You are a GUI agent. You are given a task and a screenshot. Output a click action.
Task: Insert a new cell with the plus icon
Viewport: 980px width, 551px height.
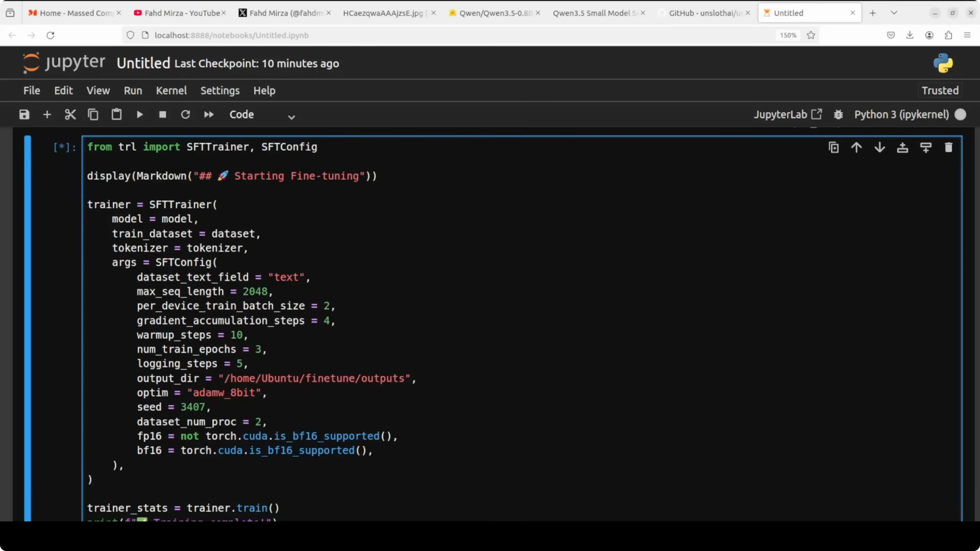click(47, 114)
